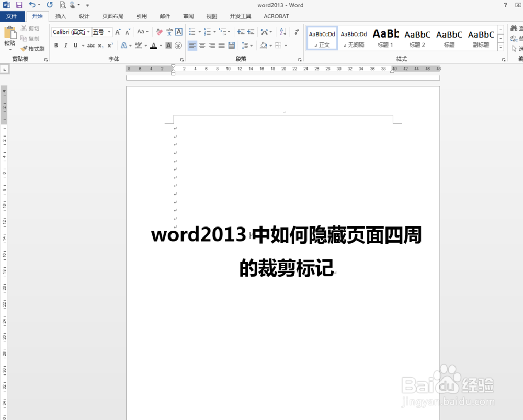Screen dimensions: 523x420
Task: Click the enclosed character (字) icon
Action: click(178, 46)
